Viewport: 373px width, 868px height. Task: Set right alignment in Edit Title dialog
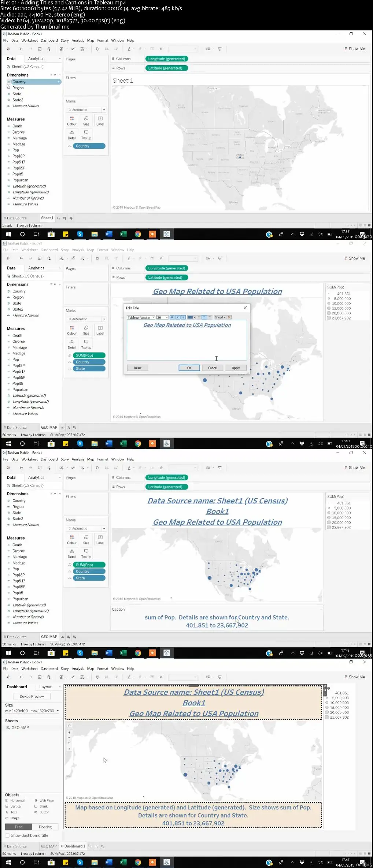click(x=210, y=317)
